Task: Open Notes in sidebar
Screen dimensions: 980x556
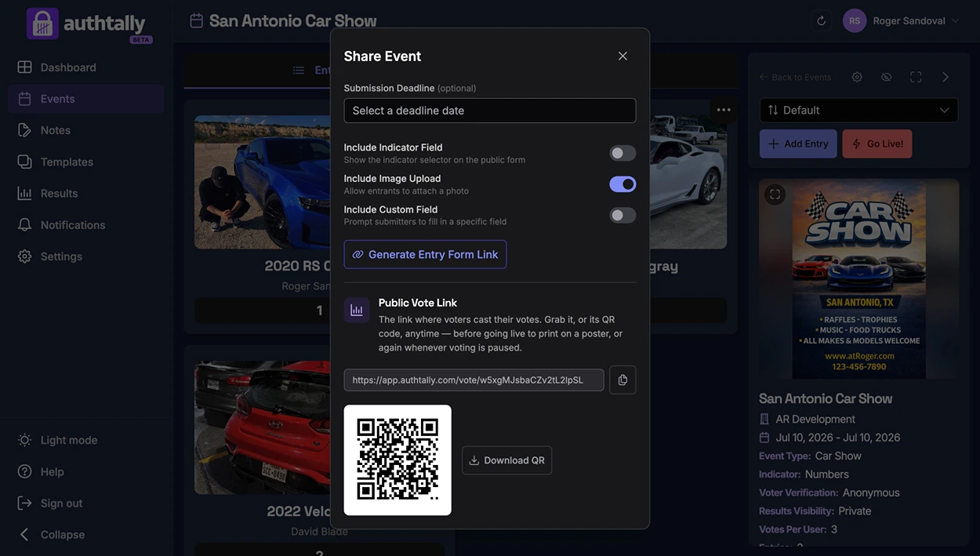Action: click(86, 130)
